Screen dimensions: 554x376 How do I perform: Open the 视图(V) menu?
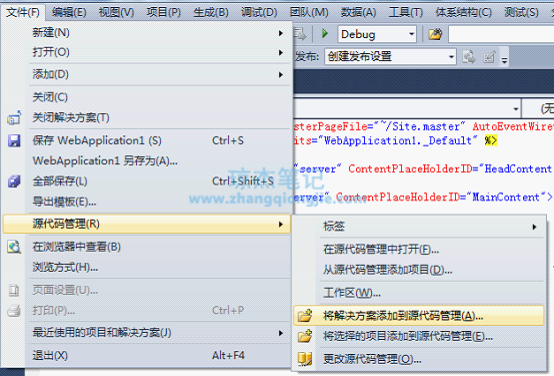click(x=116, y=13)
